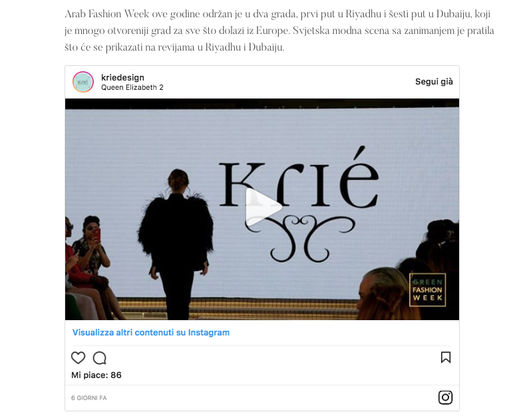This screenshot has width=515, height=420.
Task: Click the runway steps below the screen
Action: (236, 309)
